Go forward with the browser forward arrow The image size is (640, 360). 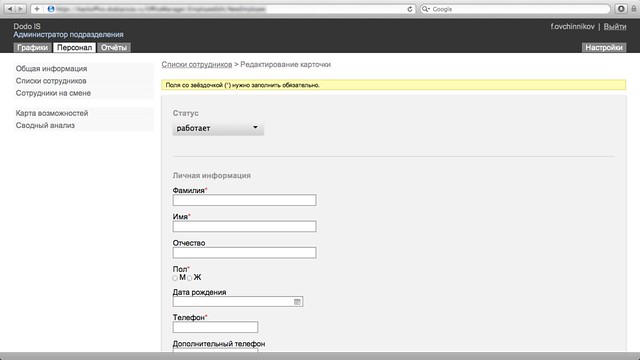coord(20,9)
